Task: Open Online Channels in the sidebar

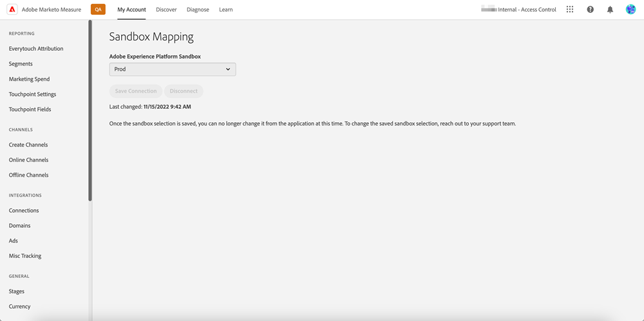Action: 28,160
